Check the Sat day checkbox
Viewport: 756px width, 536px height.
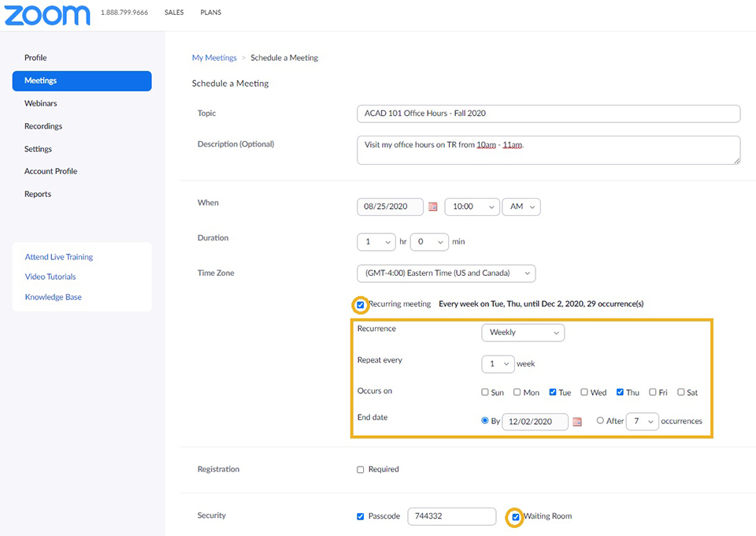680,393
